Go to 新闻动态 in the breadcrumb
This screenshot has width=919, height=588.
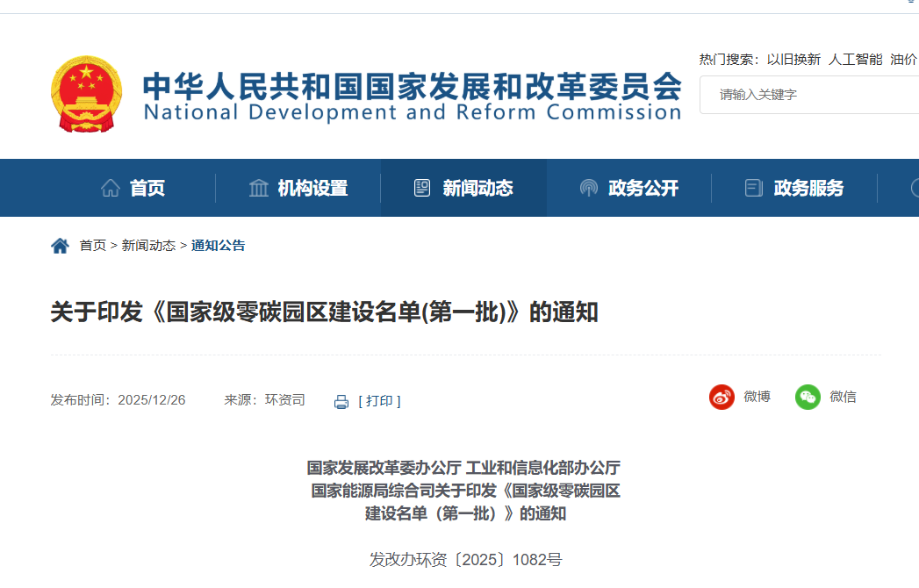tap(148, 246)
